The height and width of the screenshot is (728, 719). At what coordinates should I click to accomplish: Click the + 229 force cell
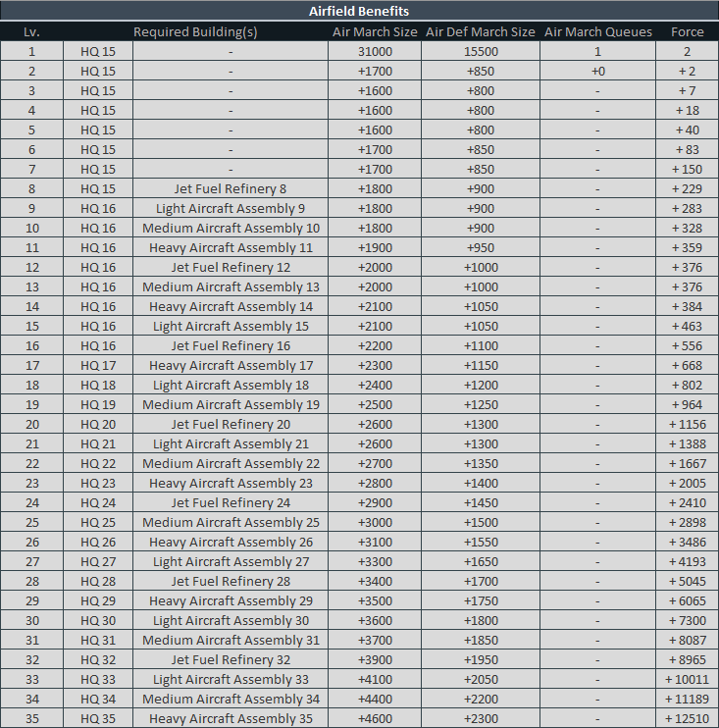687,188
